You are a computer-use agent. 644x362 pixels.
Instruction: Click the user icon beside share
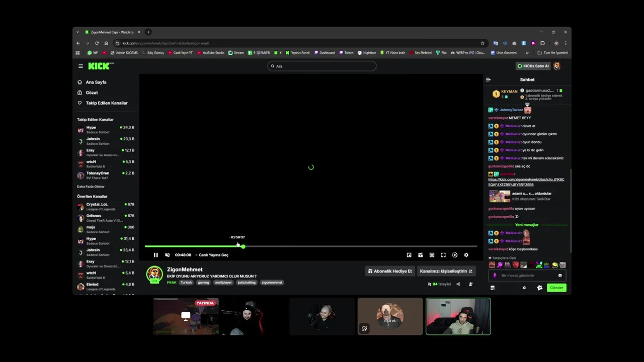pos(470,284)
